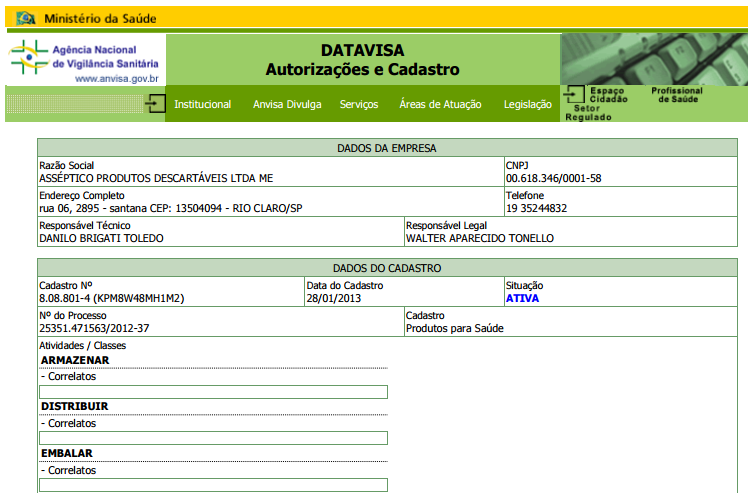The image size is (748, 493).
Task: Click the DATAVISA Autorizações e Cadastro title
Action: [363, 60]
